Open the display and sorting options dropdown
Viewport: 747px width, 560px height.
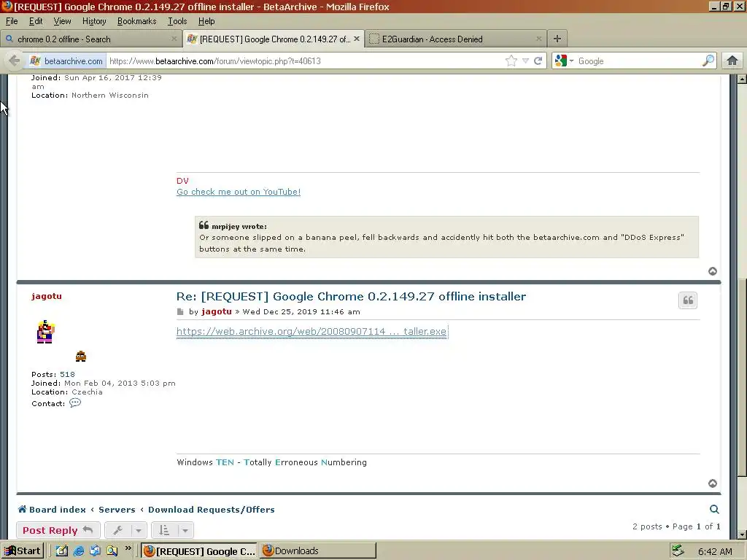172,530
